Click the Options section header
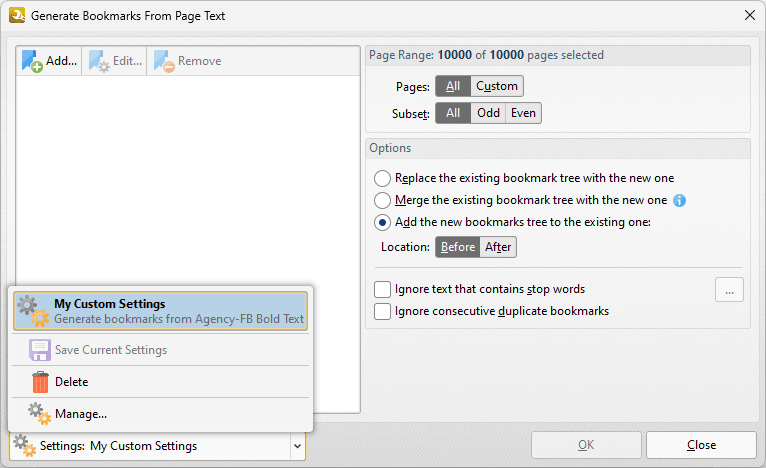 click(390, 148)
